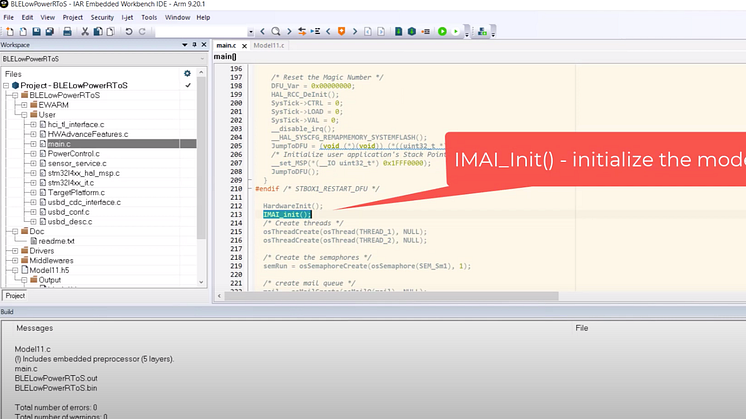Click the Go To line toolbar icon
Screen dimensions: 746x419
pos(315,31)
